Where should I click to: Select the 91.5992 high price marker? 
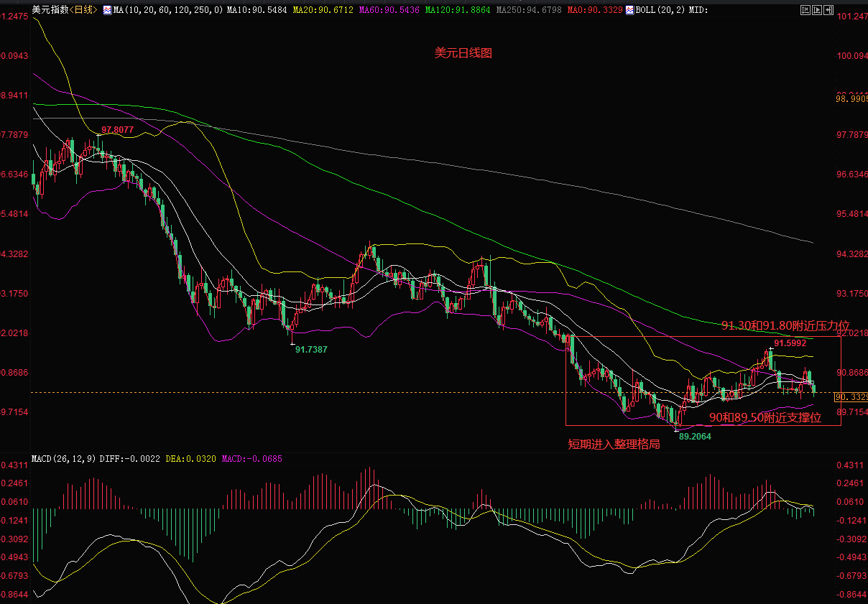[790, 343]
